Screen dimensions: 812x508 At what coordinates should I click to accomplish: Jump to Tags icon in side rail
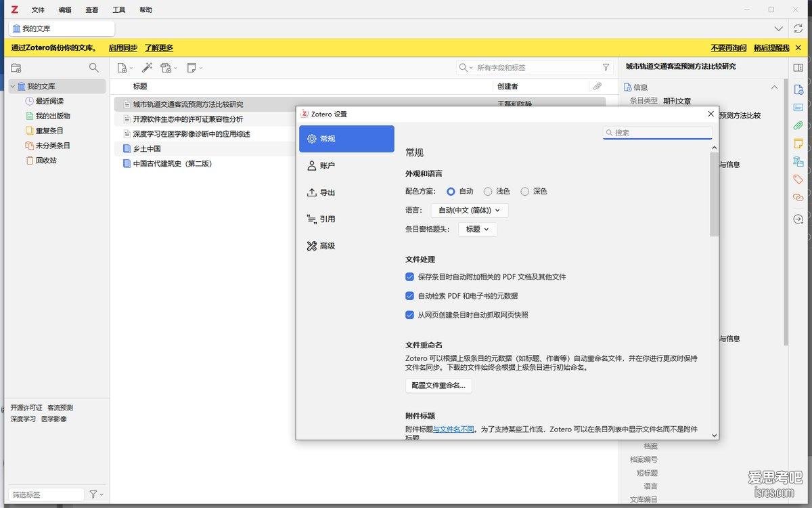coord(798,179)
